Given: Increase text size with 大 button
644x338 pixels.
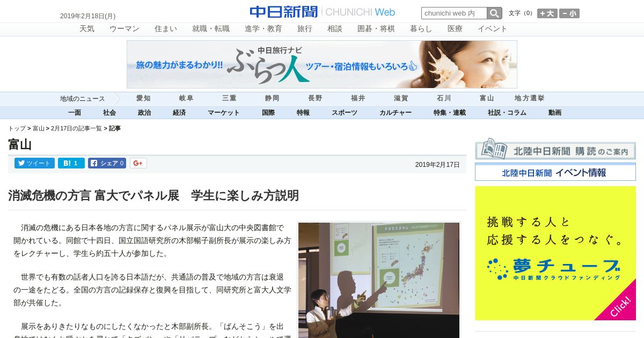Looking at the screenshot, I should tap(547, 13).
